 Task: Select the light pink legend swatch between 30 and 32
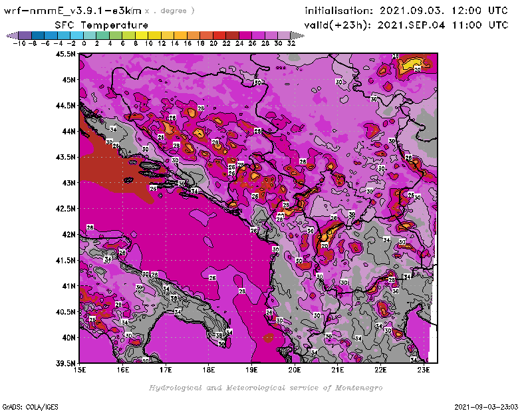point(284,35)
